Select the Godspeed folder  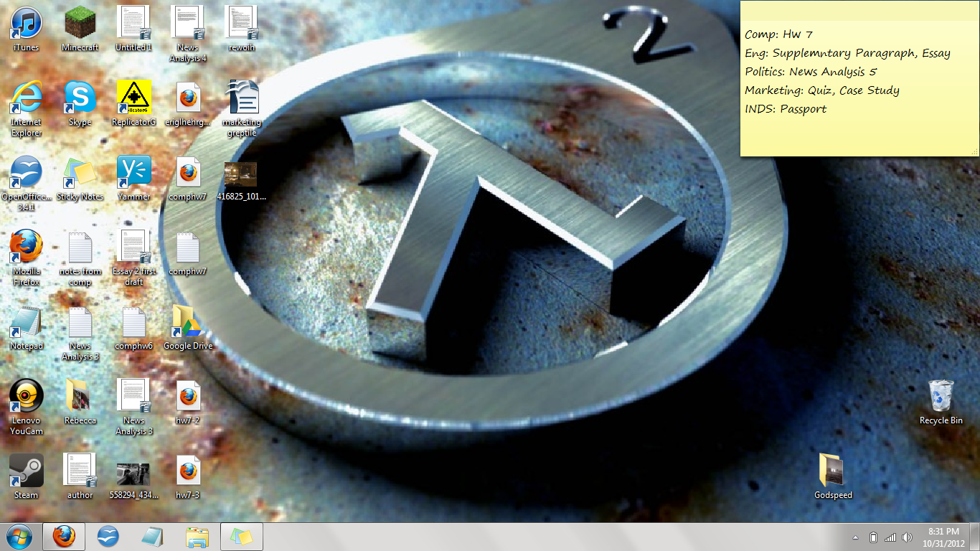833,471
